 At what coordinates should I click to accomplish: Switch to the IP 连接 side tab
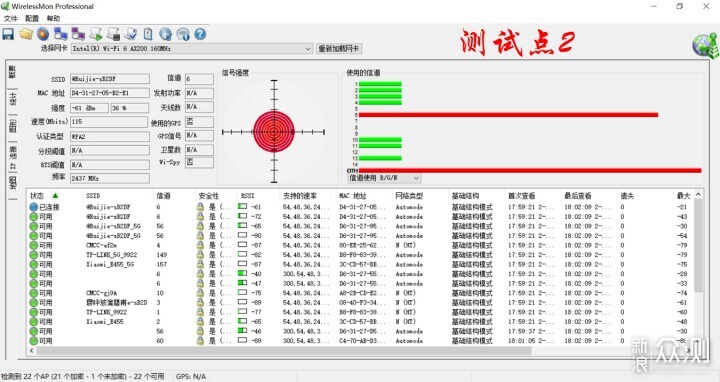12,157
